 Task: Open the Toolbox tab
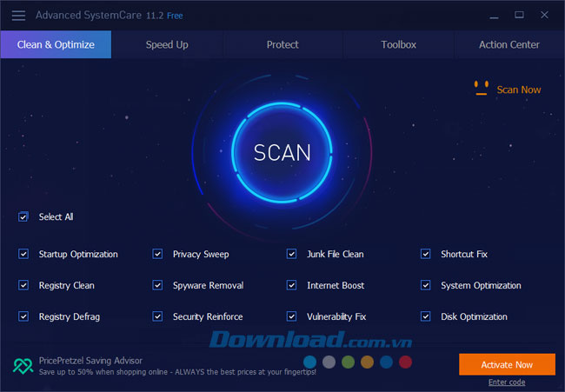tap(398, 44)
